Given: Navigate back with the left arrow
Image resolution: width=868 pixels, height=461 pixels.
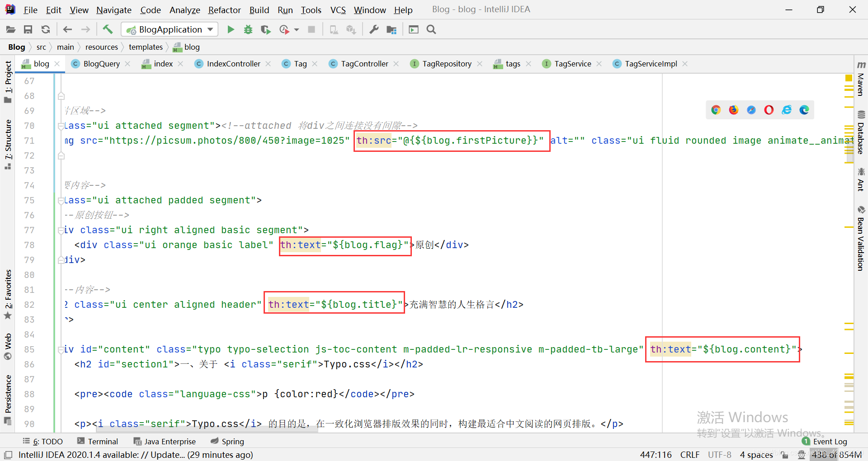Looking at the screenshot, I should [x=67, y=30].
